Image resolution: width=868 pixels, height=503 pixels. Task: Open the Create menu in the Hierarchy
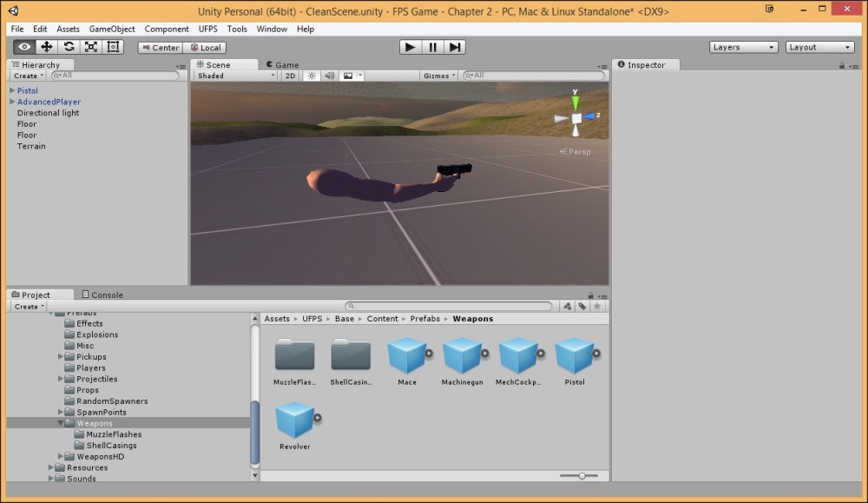(x=26, y=76)
